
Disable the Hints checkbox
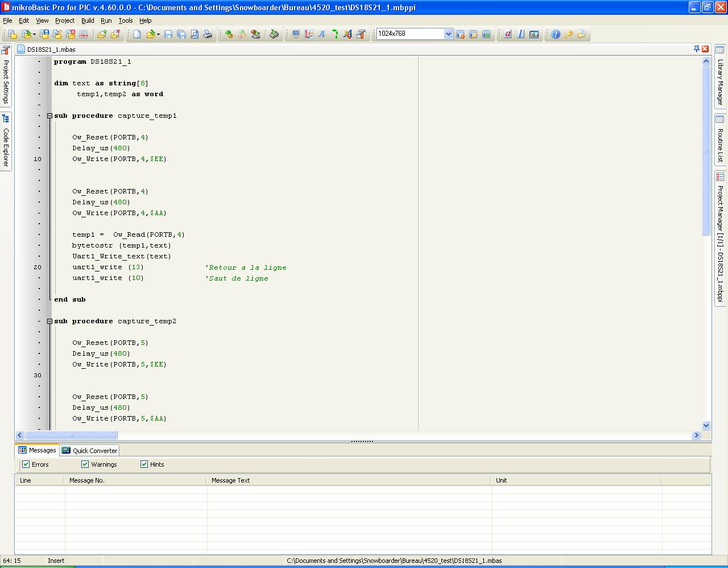(x=144, y=464)
